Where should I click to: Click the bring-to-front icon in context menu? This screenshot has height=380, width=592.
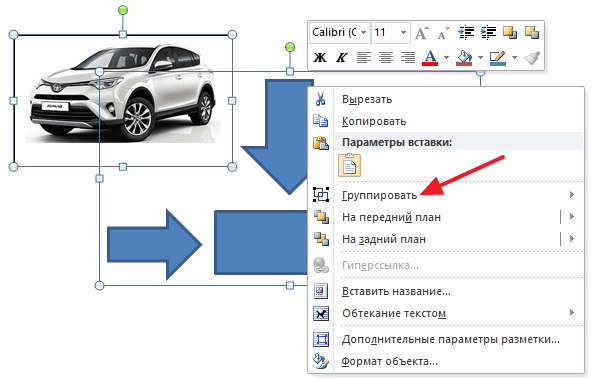[321, 217]
